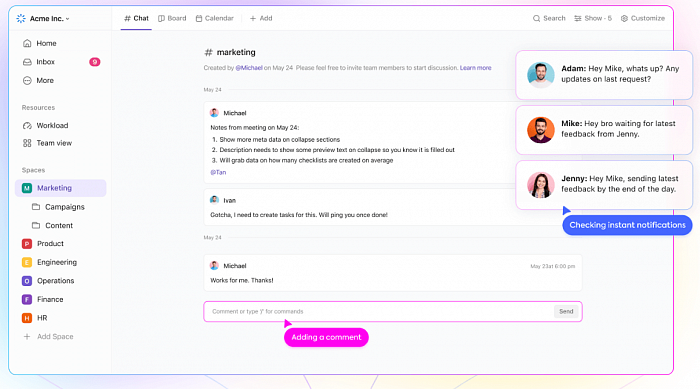Click the Workload gauge icon
The width and height of the screenshot is (700, 389).
point(27,125)
